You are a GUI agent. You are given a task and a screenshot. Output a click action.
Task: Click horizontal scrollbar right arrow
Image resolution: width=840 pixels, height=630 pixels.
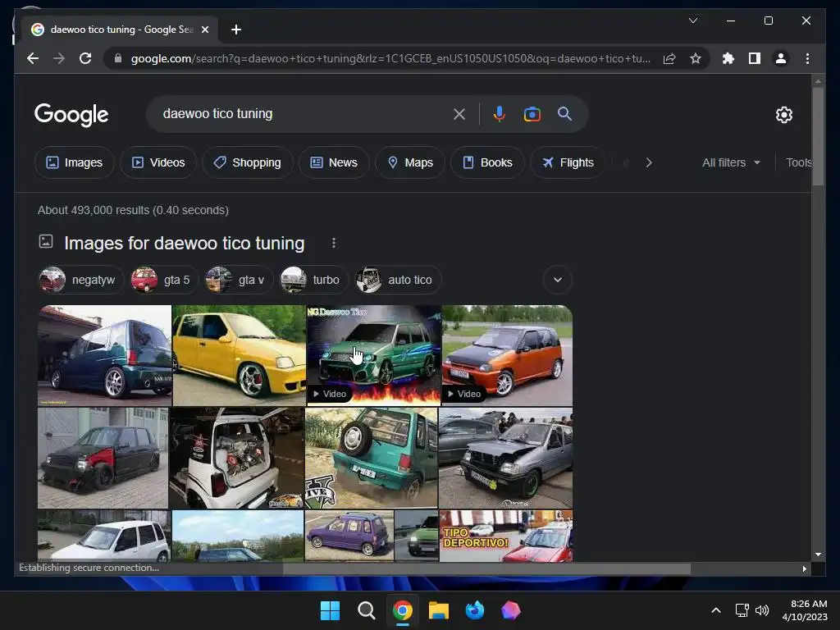coord(804,569)
